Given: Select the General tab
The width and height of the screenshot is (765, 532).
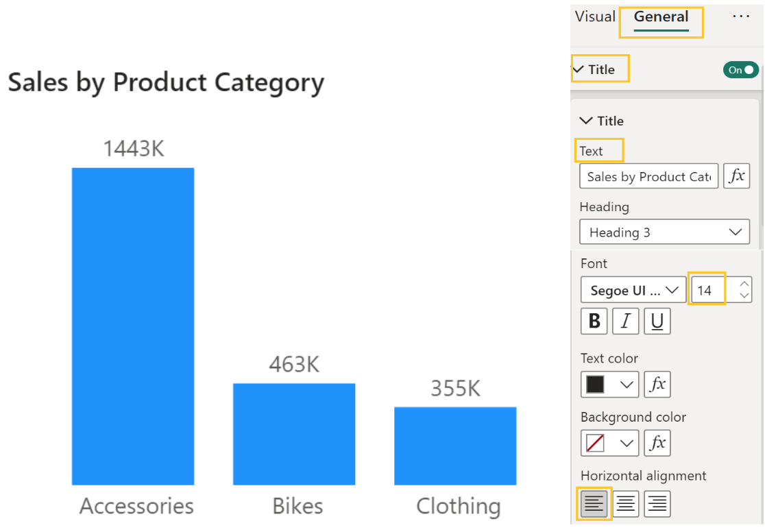Looking at the screenshot, I should [x=661, y=17].
